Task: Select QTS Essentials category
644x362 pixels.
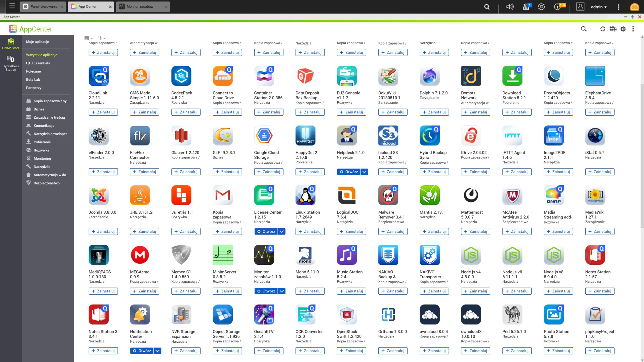Action: pos(38,63)
